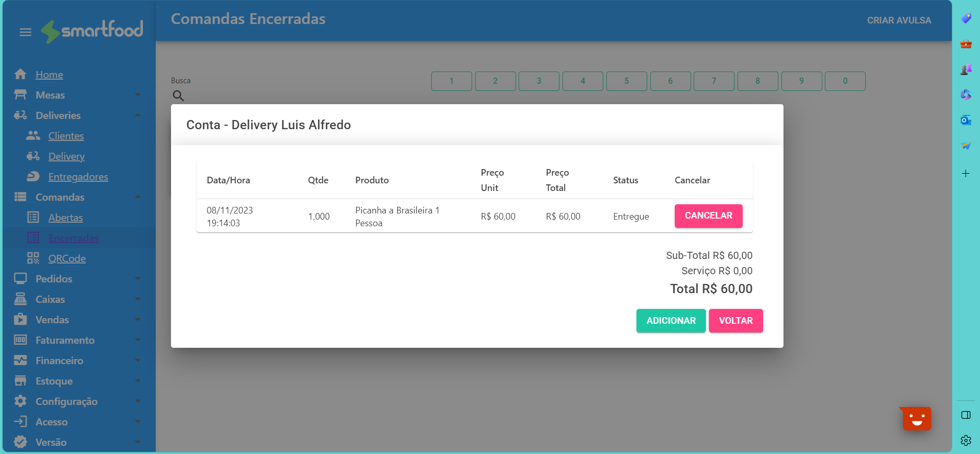Open the red chat bot widget
Screen dimensions: 980x454
coord(916,419)
